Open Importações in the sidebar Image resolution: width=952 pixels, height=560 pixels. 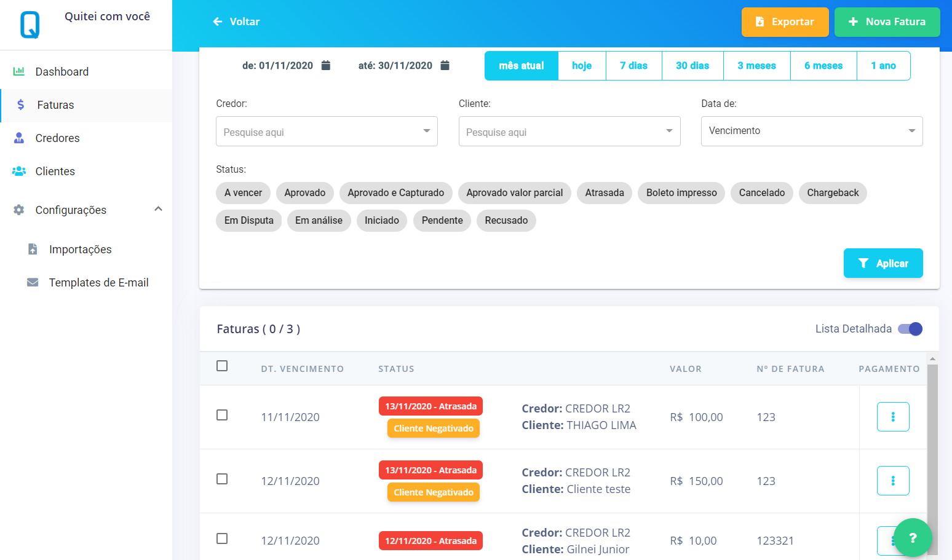[86, 250]
